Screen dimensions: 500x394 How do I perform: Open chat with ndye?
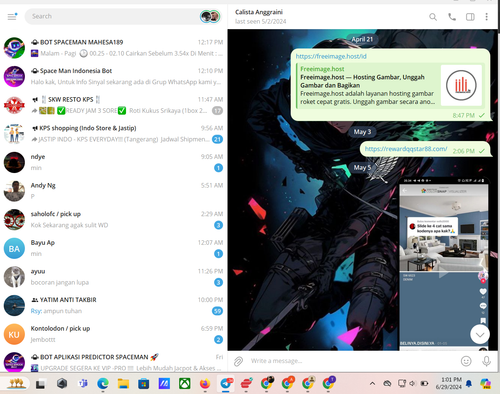coord(113,162)
